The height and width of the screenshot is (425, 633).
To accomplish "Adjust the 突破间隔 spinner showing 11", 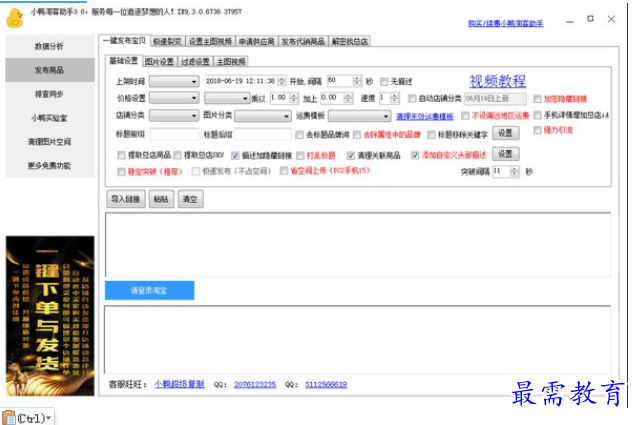I will (x=515, y=172).
